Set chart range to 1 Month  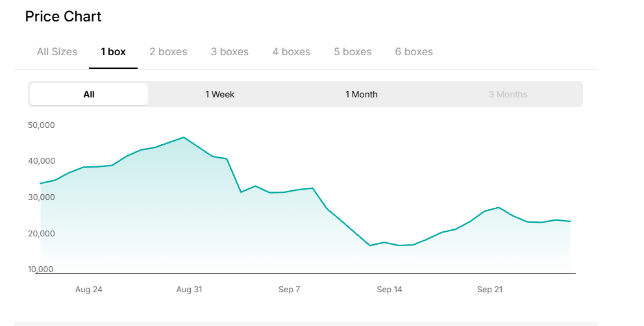point(362,94)
